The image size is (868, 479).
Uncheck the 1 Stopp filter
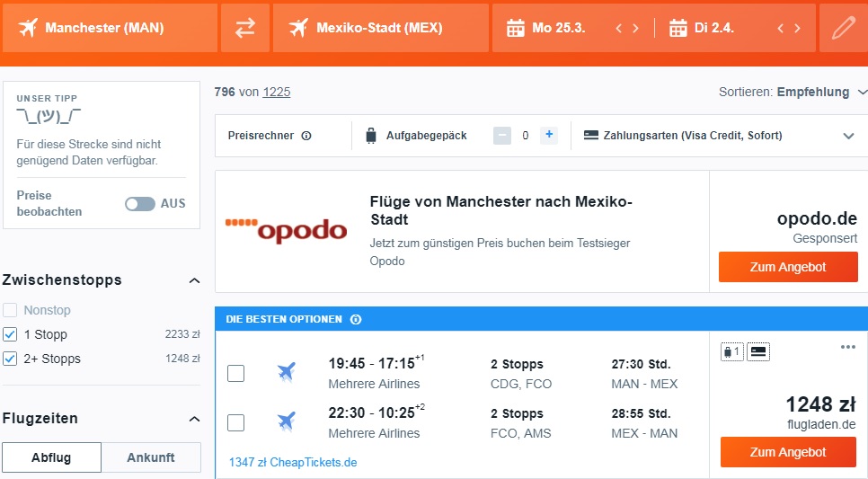(10, 334)
